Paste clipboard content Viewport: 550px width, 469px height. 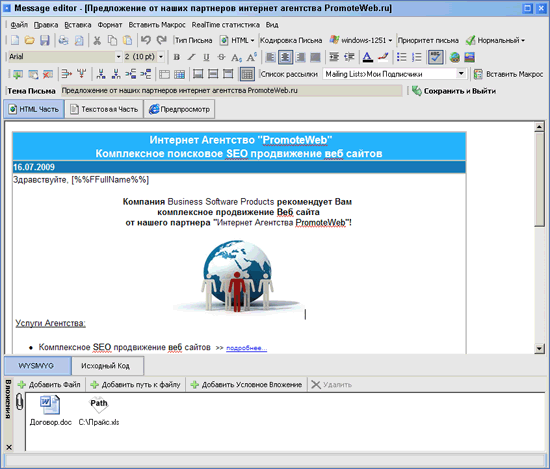point(127,40)
